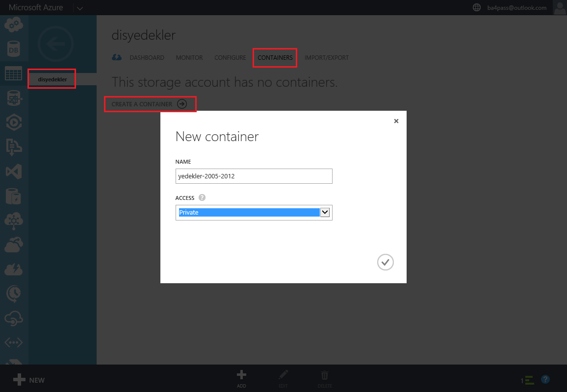This screenshot has height=392, width=567.
Task: Click the ACCESS help question mark icon
Action: (202, 197)
